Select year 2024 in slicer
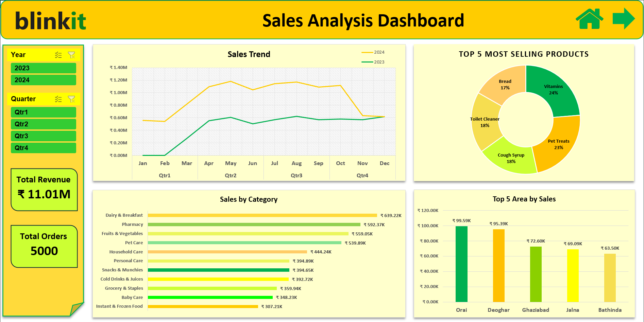Image resolution: width=644 pixels, height=322 pixels. coord(44,80)
